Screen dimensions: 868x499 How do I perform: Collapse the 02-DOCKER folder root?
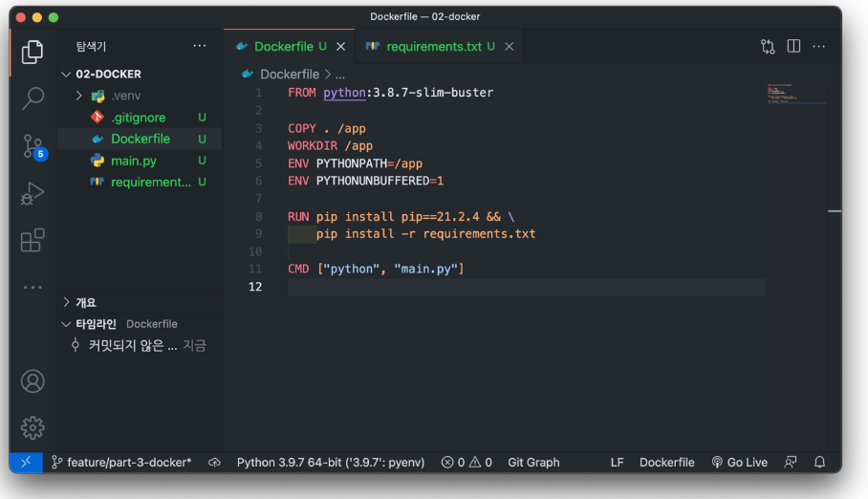(x=66, y=74)
